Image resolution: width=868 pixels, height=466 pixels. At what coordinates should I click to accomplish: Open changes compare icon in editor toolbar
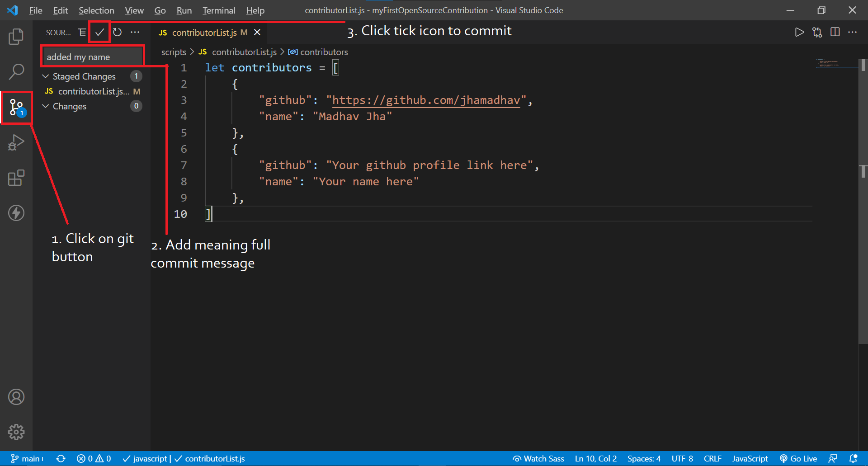tap(817, 32)
